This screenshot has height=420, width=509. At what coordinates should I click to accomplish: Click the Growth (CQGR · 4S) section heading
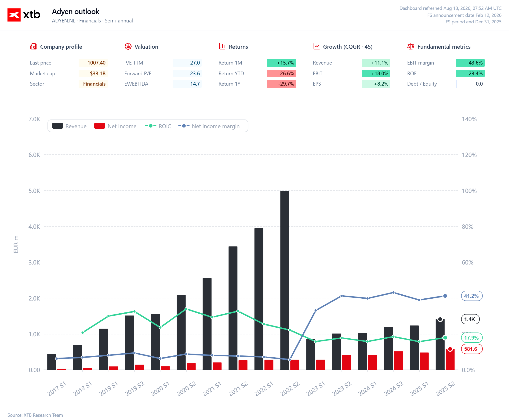tap(348, 47)
